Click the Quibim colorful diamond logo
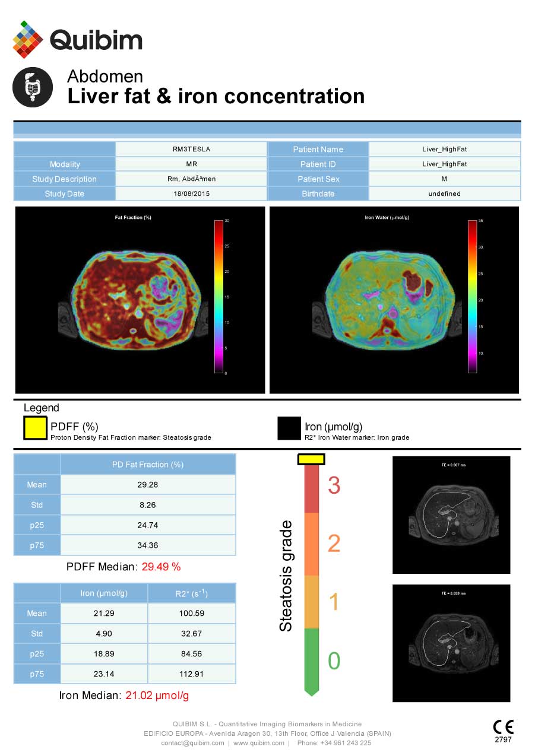This screenshot has height=756, width=535. [28, 39]
